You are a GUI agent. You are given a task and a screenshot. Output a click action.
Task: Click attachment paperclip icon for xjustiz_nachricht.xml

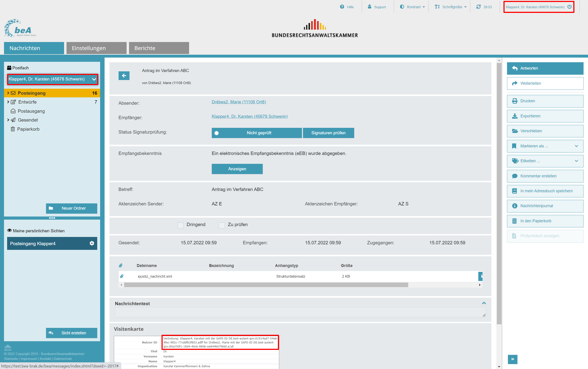coord(122,276)
